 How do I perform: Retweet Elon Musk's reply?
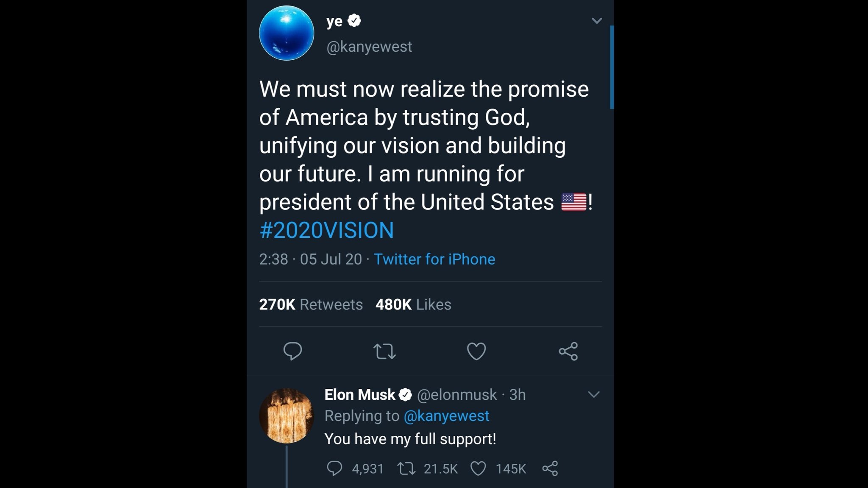coord(407,468)
